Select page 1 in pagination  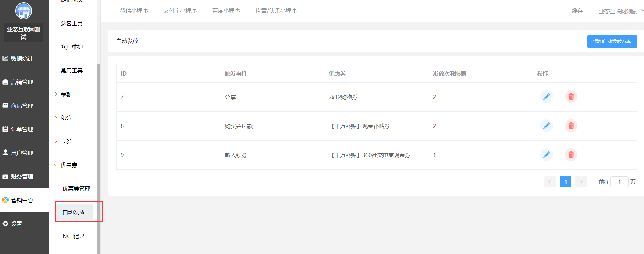566,182
